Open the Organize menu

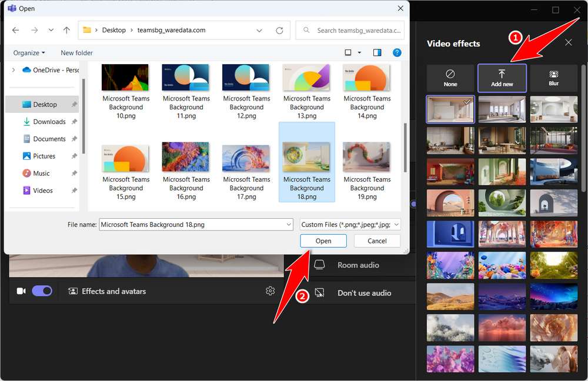29,53
